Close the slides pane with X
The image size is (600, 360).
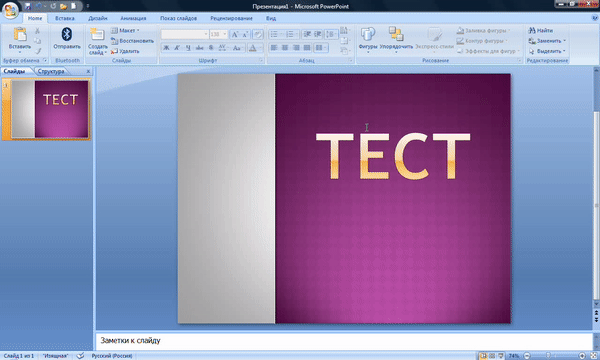click(88, 71)
